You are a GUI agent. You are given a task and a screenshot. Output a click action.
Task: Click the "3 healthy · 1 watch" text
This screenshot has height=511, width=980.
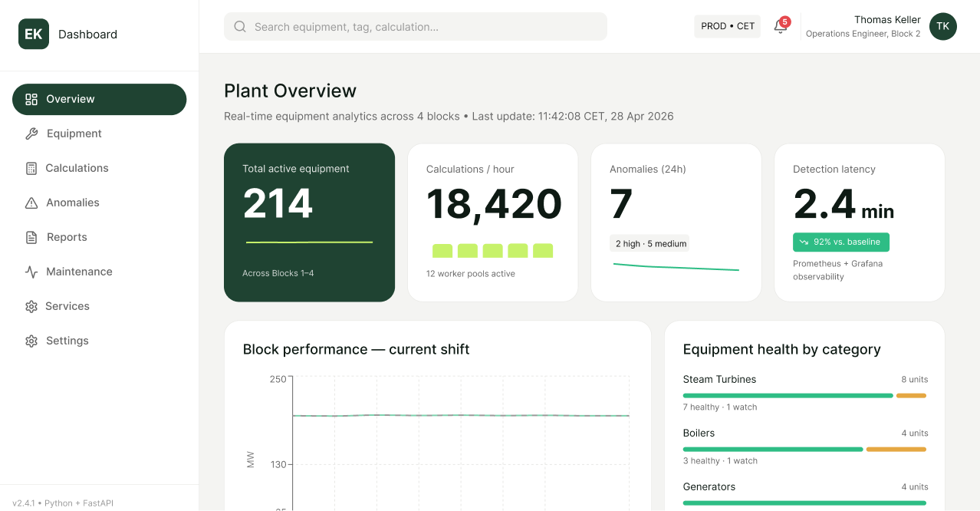(x=720, y=461)
